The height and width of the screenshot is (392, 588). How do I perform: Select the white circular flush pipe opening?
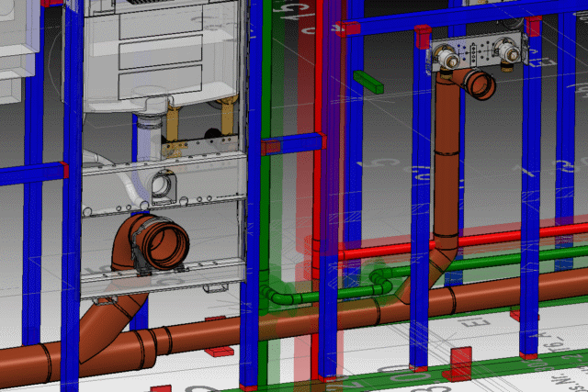click(x=164, y=184)
